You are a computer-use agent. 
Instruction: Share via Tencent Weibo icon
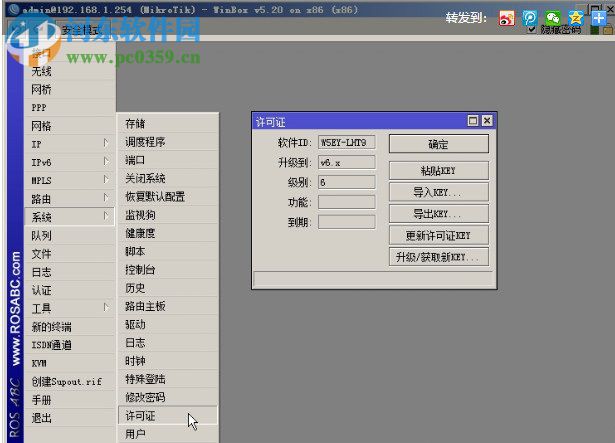(529, 18)
